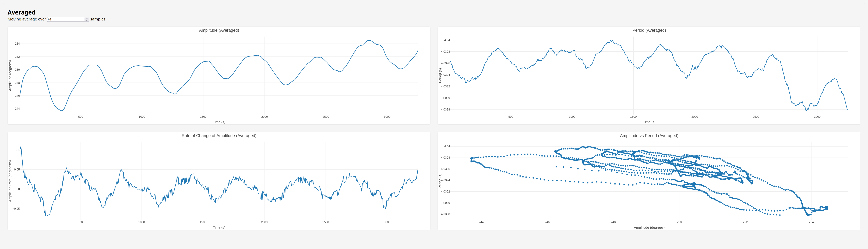
Task: Click the "Averaged" section heading
Action: (x=22, y=12)
